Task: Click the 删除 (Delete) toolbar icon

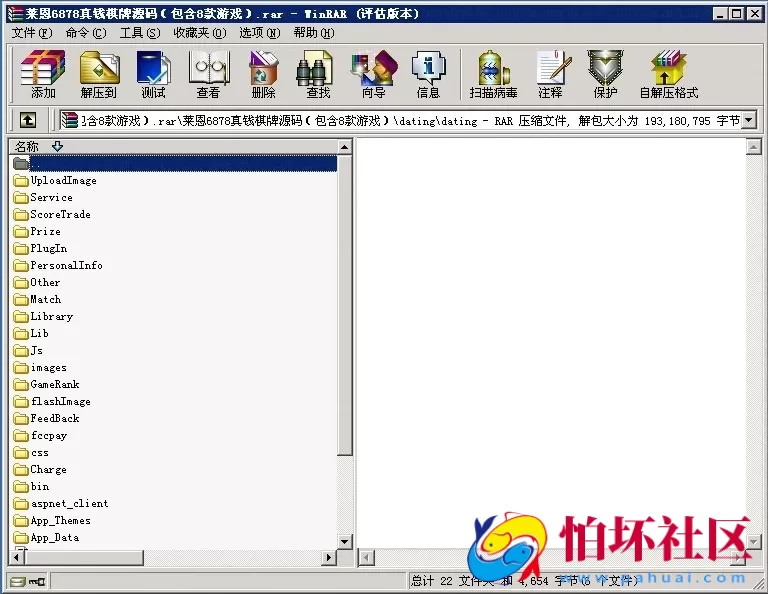Action: click(x=263, y=74)
